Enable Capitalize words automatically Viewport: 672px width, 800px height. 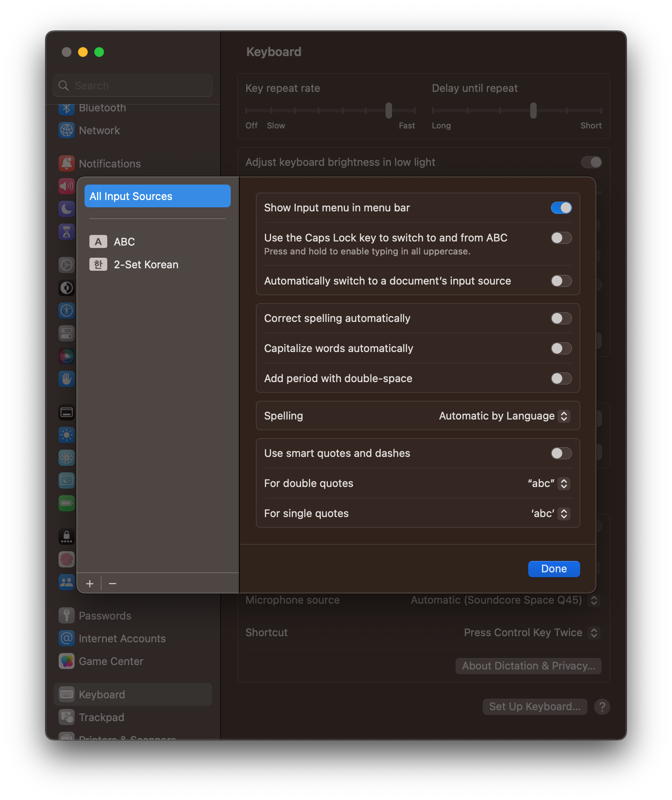(561, 348)
